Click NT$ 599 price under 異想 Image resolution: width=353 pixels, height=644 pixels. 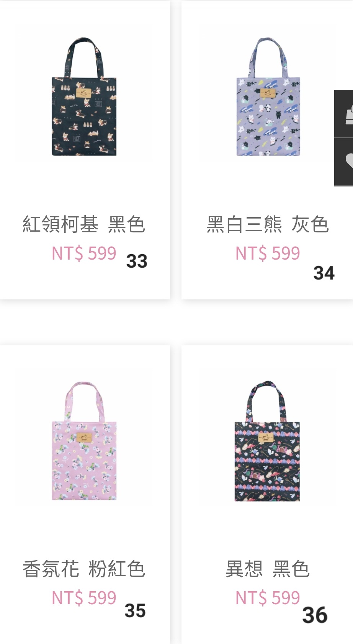tap(268, 598)
